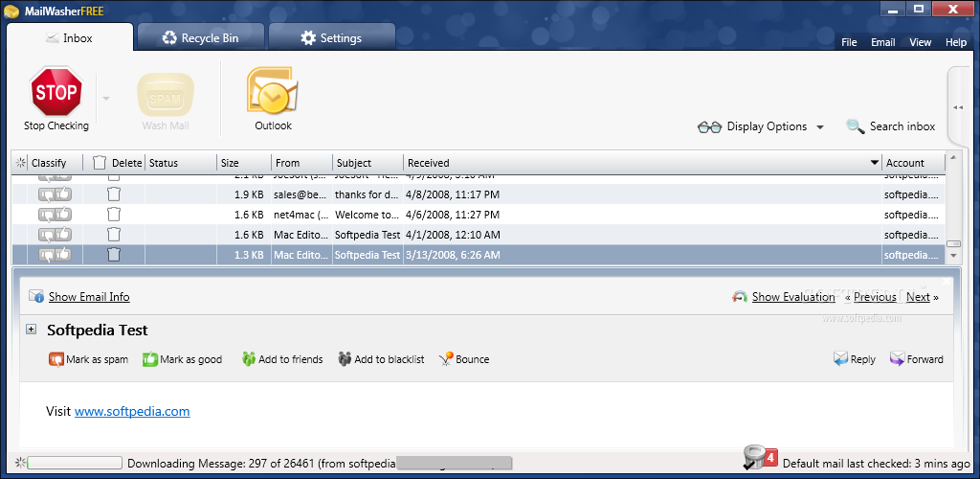Thumbs-up the selected 3/13/2008 email
The height and width of the screenshot is (479, 980).
(63, 255)
